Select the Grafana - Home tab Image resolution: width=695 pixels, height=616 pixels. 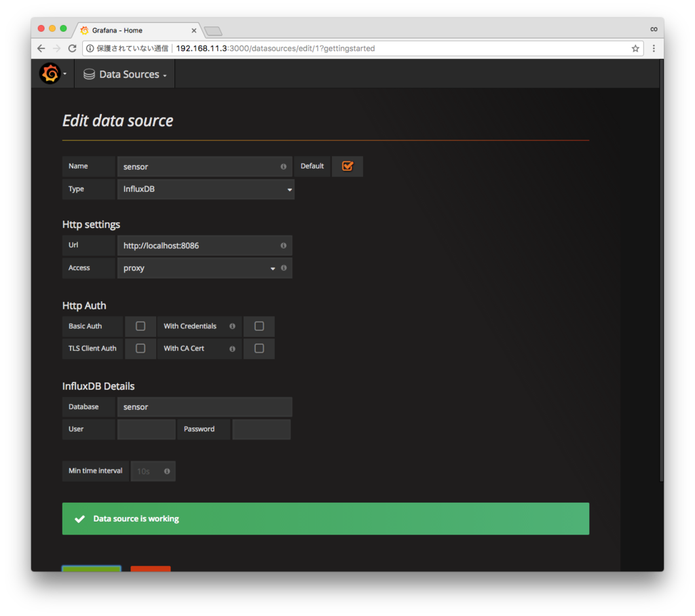(x=137, y=30)
